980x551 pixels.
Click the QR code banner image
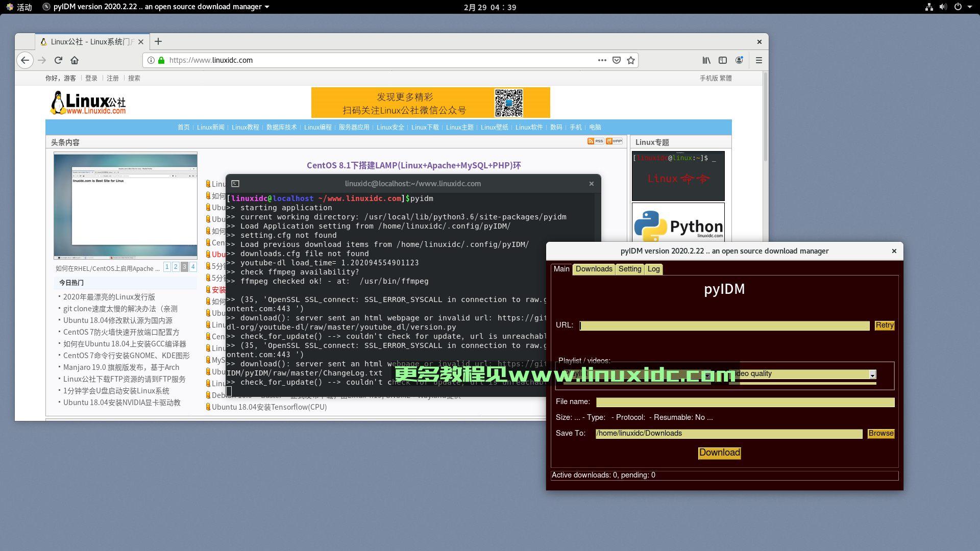pyautogui.click(x=431, y=103)
